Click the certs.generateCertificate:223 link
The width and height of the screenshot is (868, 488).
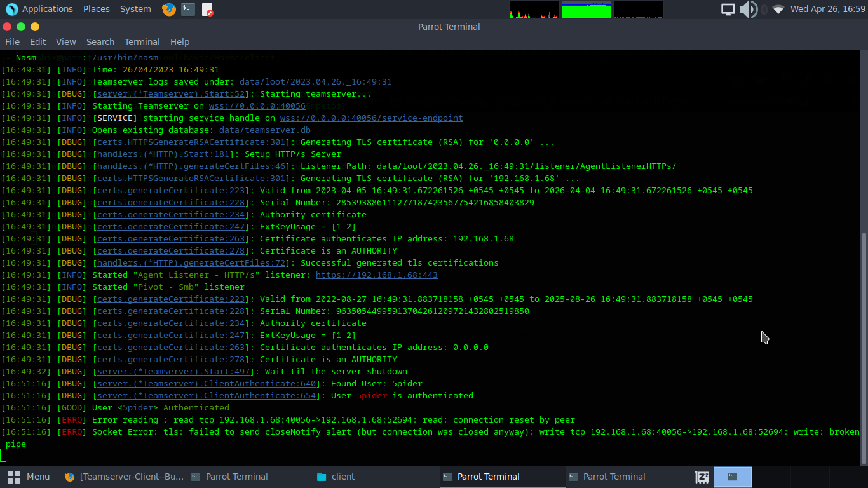[x=170, y=190]
